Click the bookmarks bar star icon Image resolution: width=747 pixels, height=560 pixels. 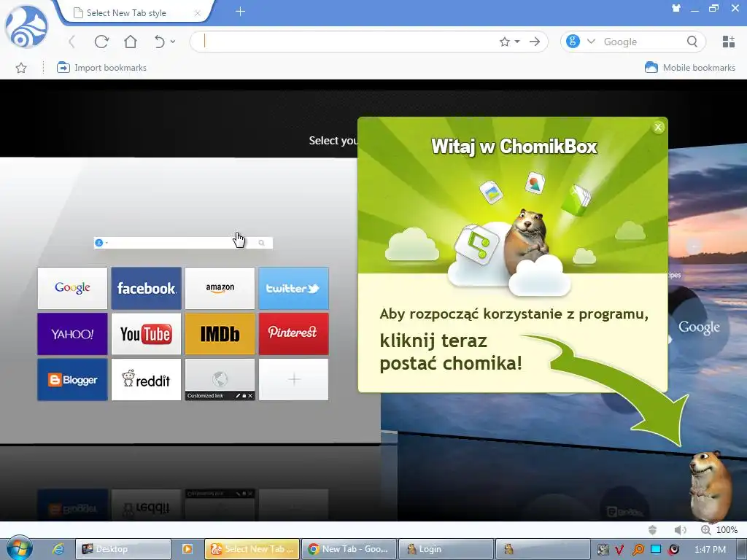tap(21, 68)
